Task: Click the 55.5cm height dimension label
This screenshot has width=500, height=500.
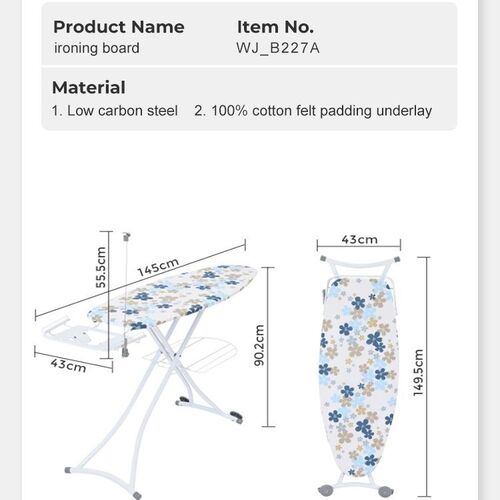Action: coord(100,267)
